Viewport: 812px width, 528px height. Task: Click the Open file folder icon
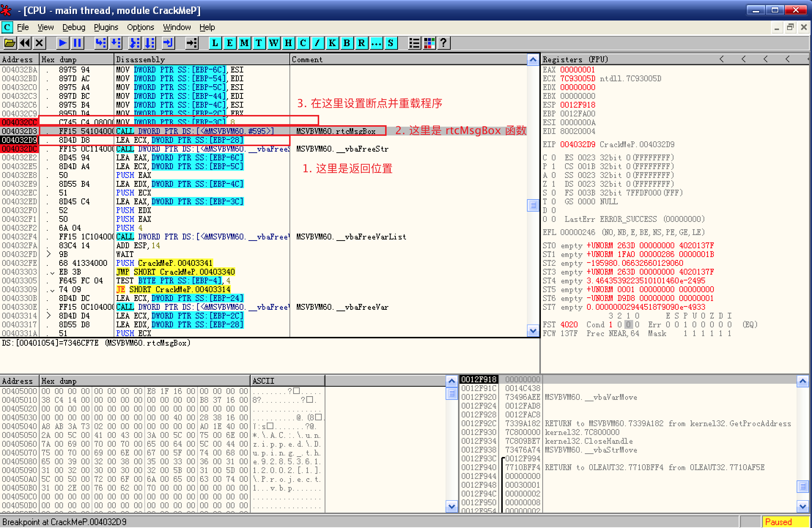tap(10, 43)
